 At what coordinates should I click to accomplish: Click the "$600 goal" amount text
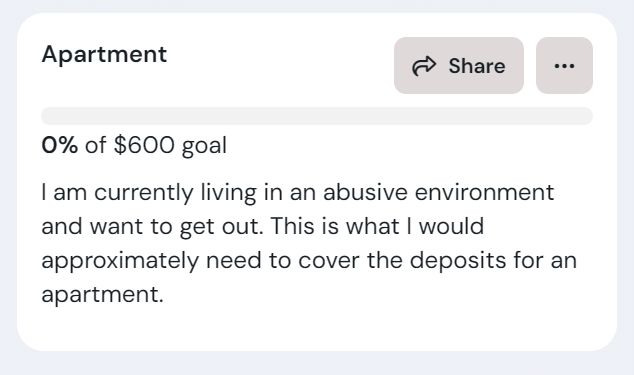[170, 146]
